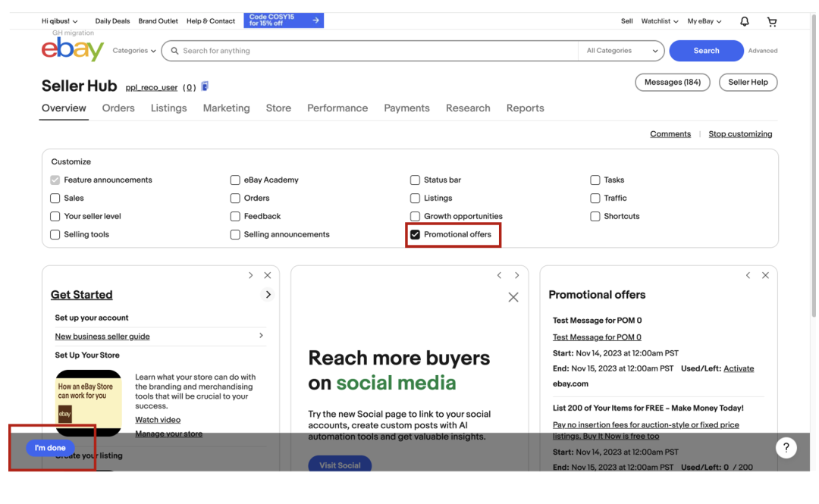Click the search magnifier icon
Image resolution: width=819 pixels, height=504 pixels.
pyautogui.click(x=174, y=51)
